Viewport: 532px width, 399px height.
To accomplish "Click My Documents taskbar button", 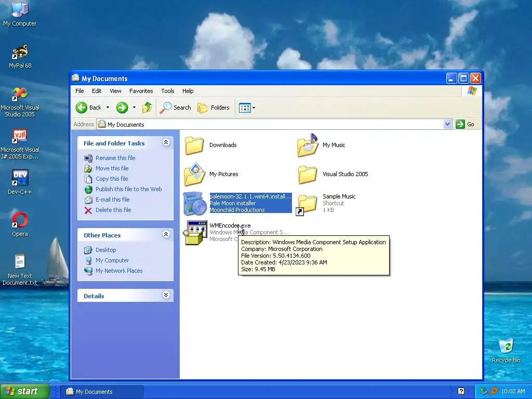I will pos(102,392).
